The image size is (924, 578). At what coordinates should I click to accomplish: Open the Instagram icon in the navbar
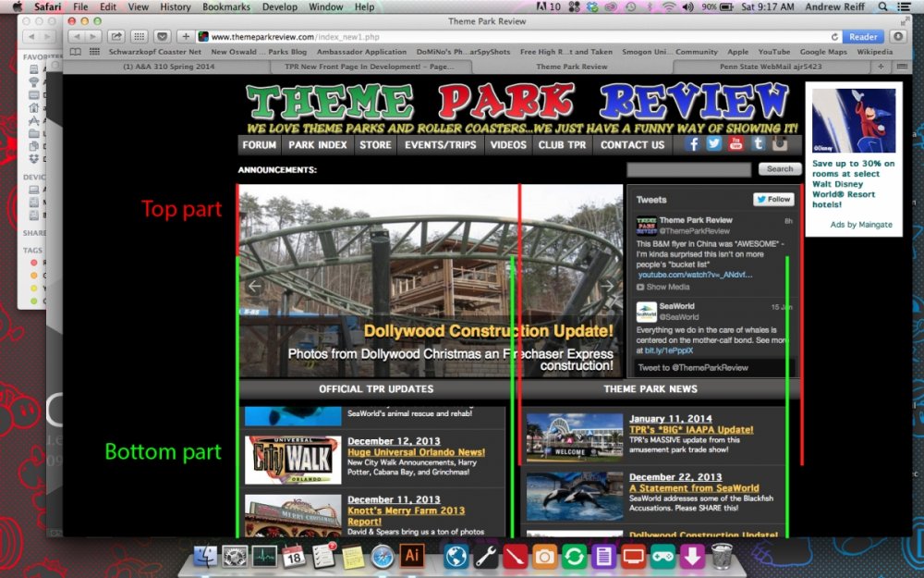[x=780, y=143]
